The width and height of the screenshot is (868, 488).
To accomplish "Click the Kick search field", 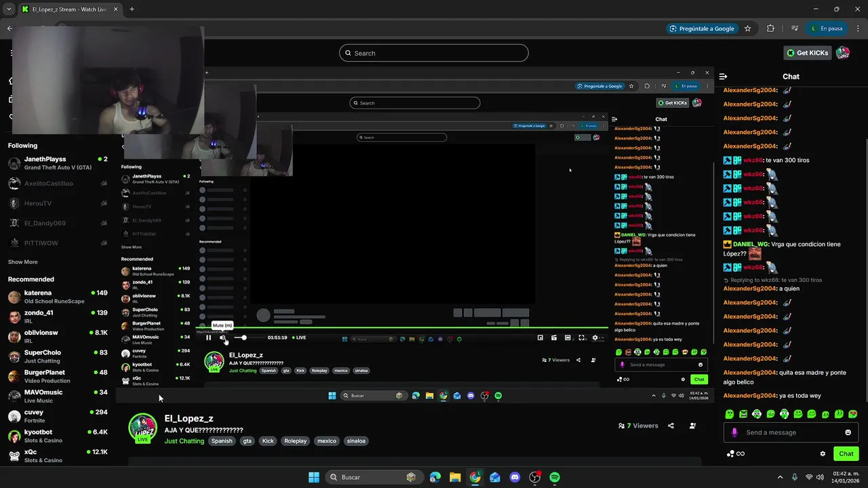I will 434,53.
